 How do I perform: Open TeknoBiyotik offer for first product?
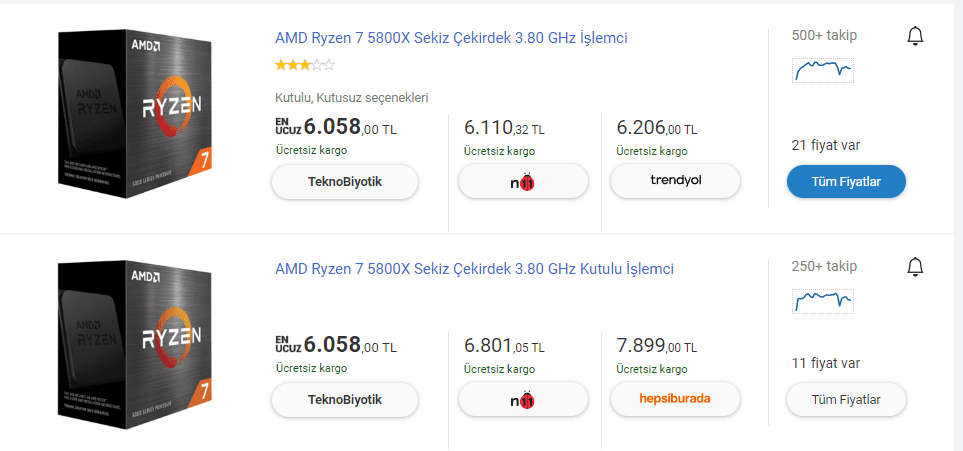[x=345, y=182]
